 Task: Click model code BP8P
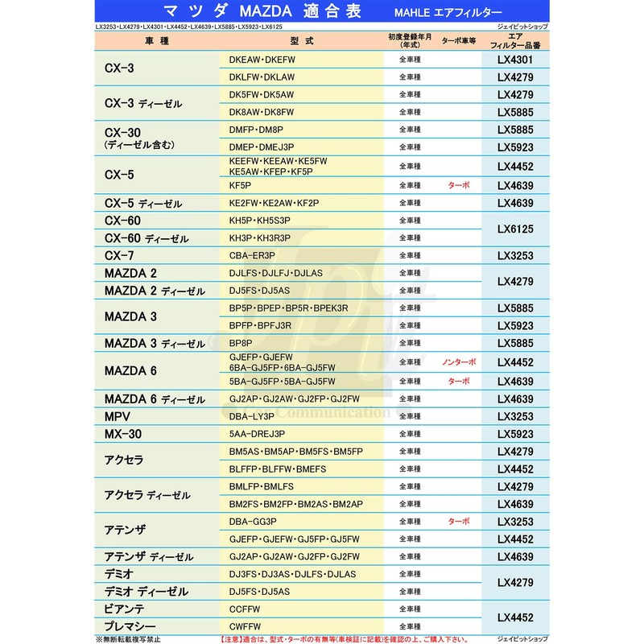(240, 343)
